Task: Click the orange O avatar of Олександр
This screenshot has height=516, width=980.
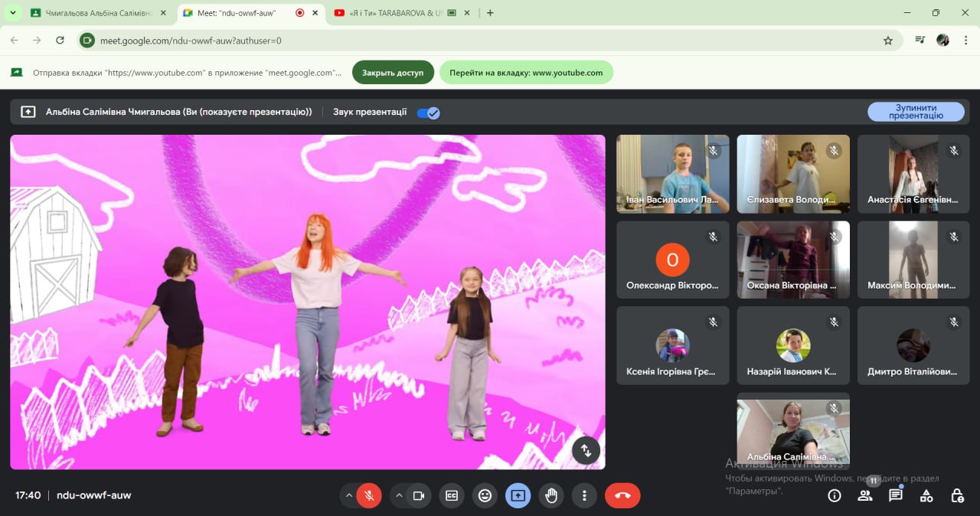Action: pyautogui.click(x=673, y=260)
